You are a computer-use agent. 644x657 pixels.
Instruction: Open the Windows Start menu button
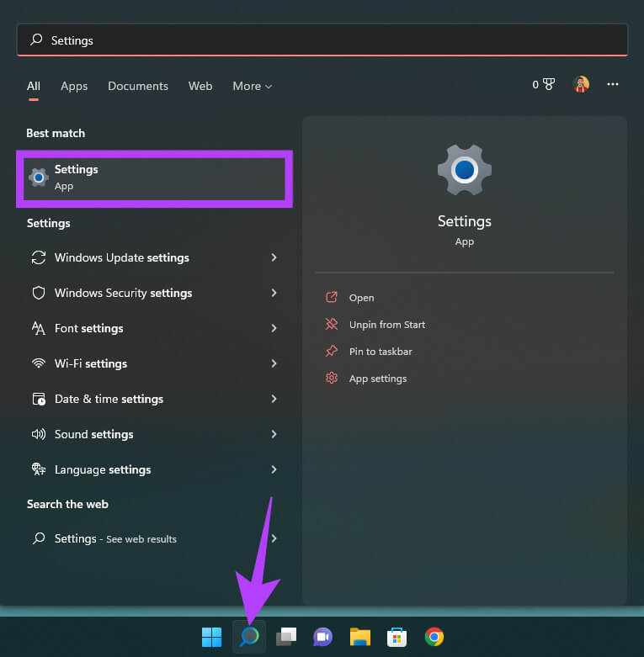point(211,637)
